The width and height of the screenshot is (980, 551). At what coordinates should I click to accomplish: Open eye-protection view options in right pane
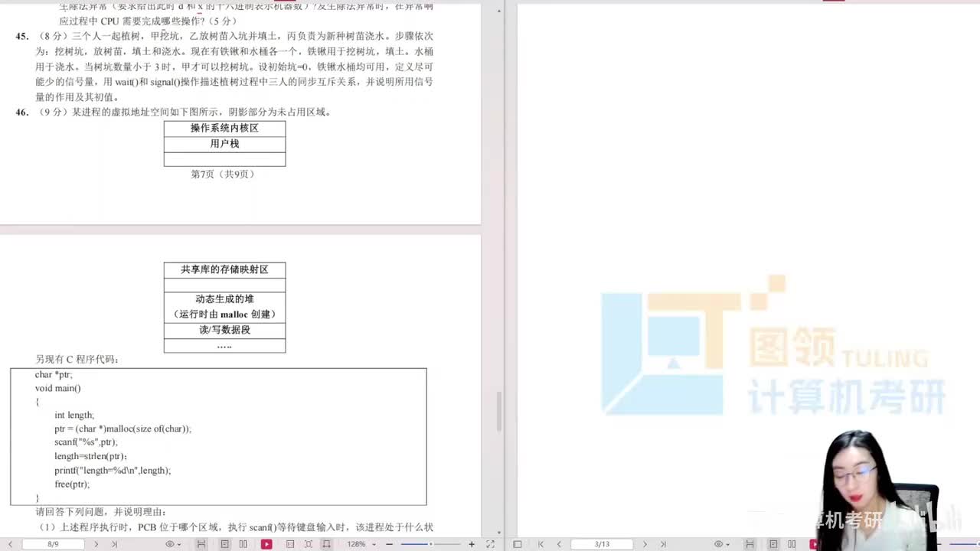click(x=722, y=544)
